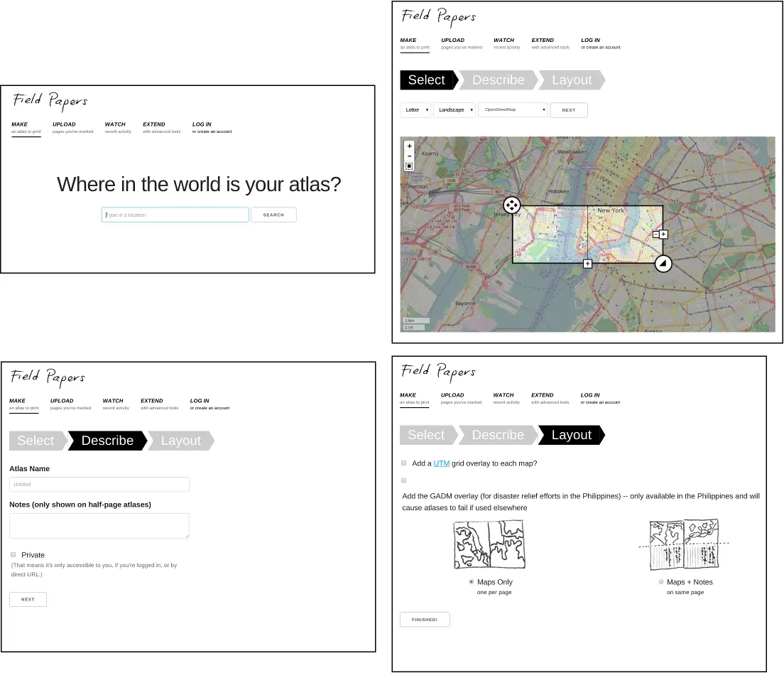784x673 pixels.
Task: Open LOG IN on the Layout step page
Action: click(600, 399)
